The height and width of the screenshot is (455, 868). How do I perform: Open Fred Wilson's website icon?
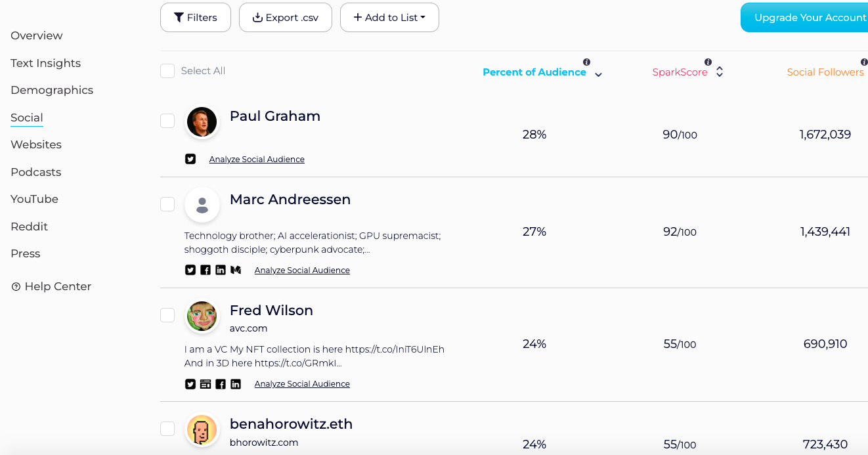pyautogui.click(x=206, y=383)
